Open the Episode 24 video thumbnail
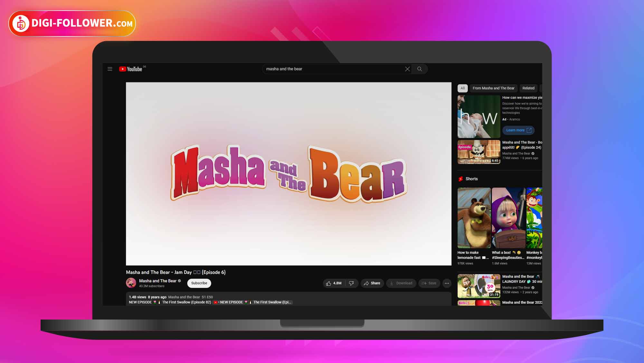Viewport: 644px width, 363px height. tap(479, 152)
